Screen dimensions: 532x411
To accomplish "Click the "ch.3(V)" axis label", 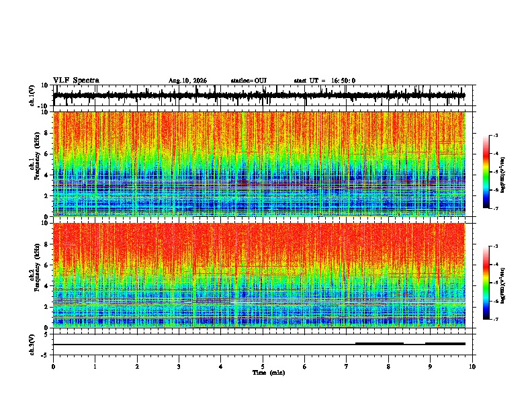I will click(32, 345).
